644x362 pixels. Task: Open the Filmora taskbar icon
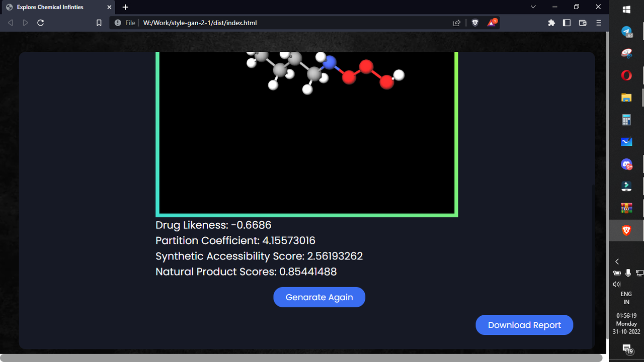click(x=626, y=186)
